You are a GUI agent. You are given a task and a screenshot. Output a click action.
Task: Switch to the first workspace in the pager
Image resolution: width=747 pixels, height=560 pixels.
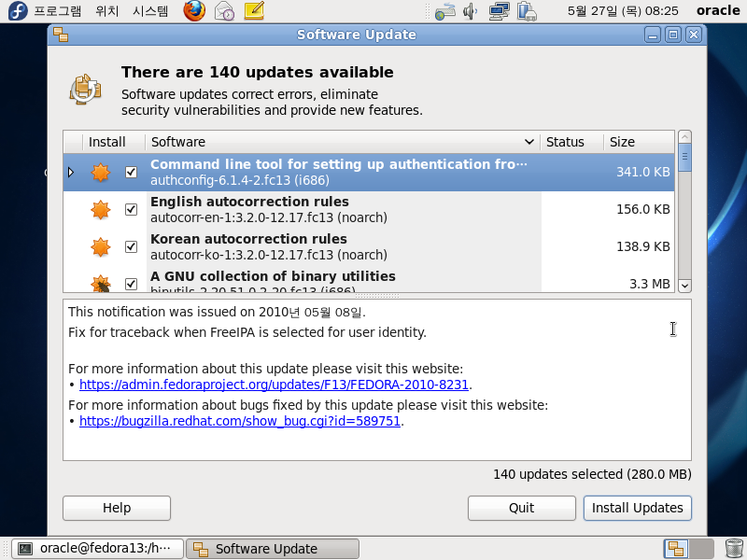tap(676, 549)
